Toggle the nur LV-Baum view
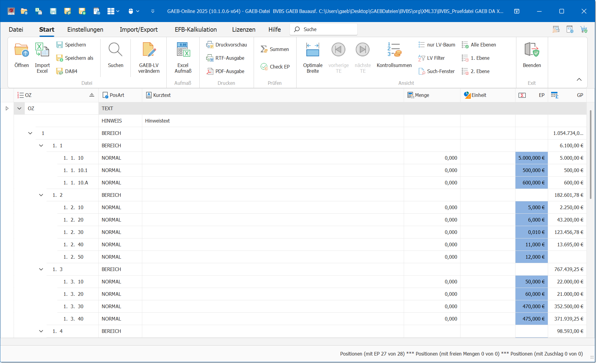597x364 pixels. click(x=437, y=45)
